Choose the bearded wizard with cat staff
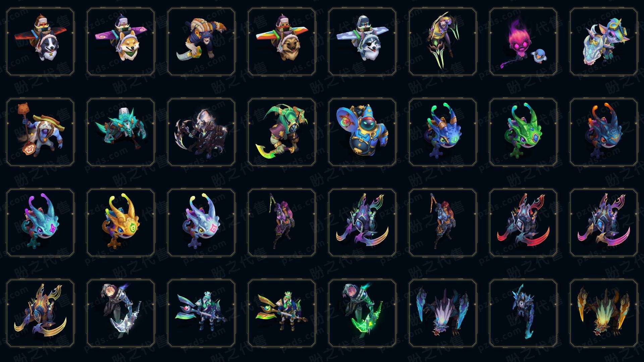The image size is (644, 362). [40, 132]
